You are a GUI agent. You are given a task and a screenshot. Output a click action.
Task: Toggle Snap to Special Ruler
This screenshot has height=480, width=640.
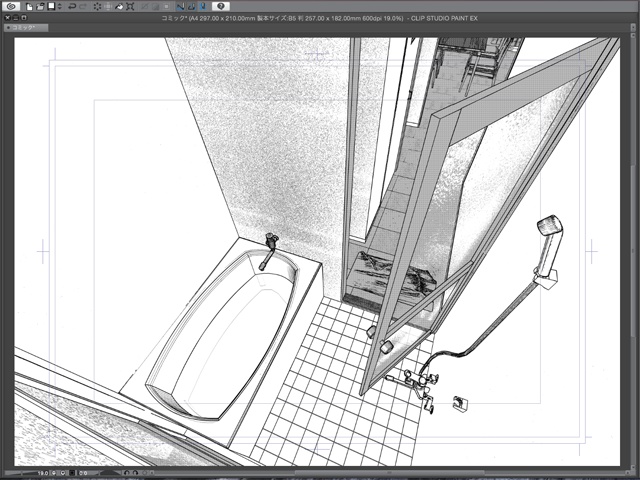[192, 7]
